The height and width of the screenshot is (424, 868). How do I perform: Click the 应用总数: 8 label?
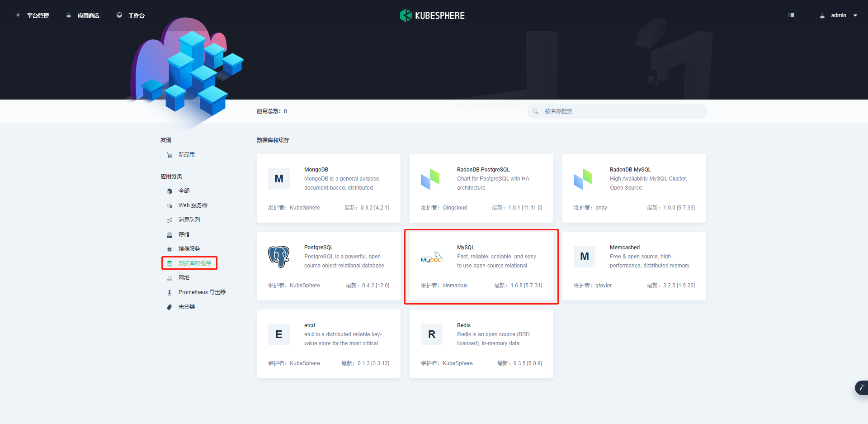[x=272, y=111]
